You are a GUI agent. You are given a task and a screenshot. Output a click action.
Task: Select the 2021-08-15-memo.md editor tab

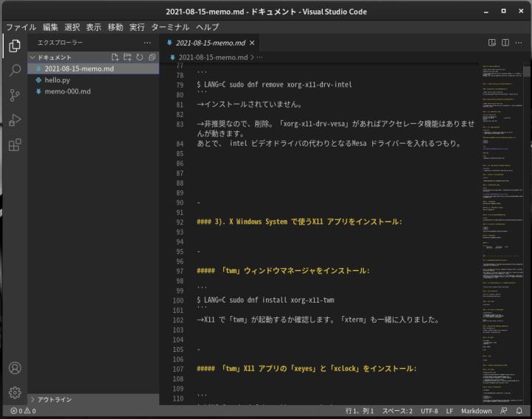tap(210, 43)
